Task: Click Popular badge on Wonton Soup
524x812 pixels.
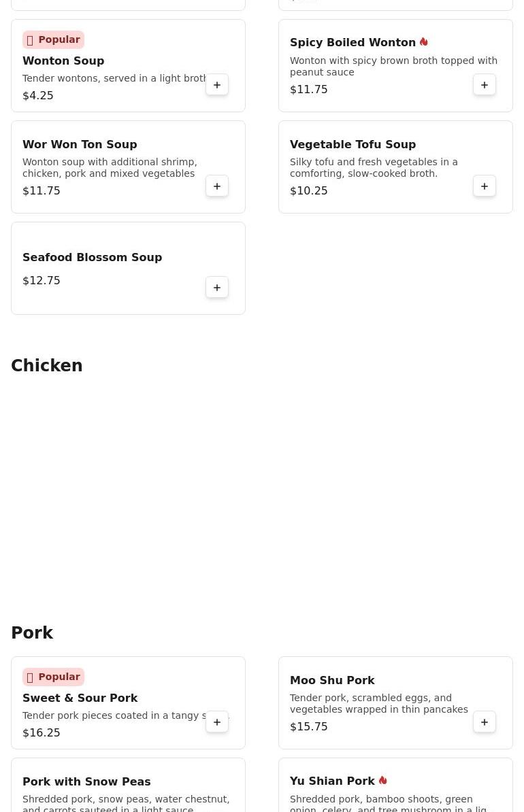Action: point(53,40)
